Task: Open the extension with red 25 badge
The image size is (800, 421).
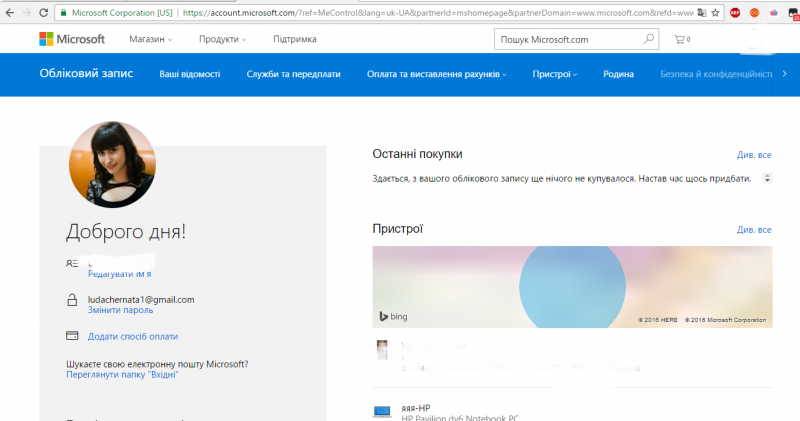Action: (793, 14)
